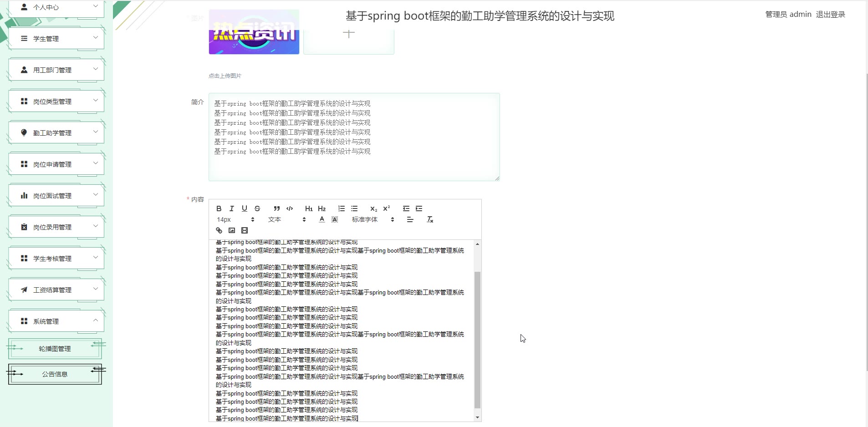Apply Heading 1 (H1) style

309,208
